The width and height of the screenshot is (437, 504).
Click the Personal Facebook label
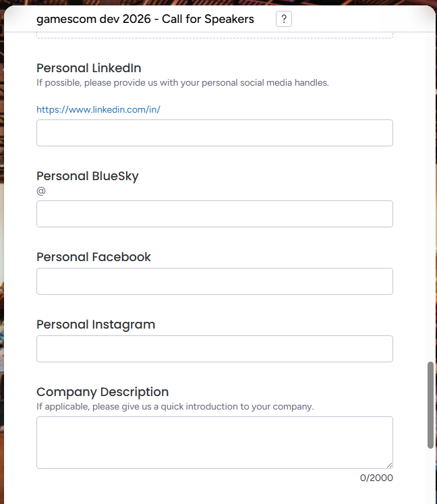(x=94, y=257)
